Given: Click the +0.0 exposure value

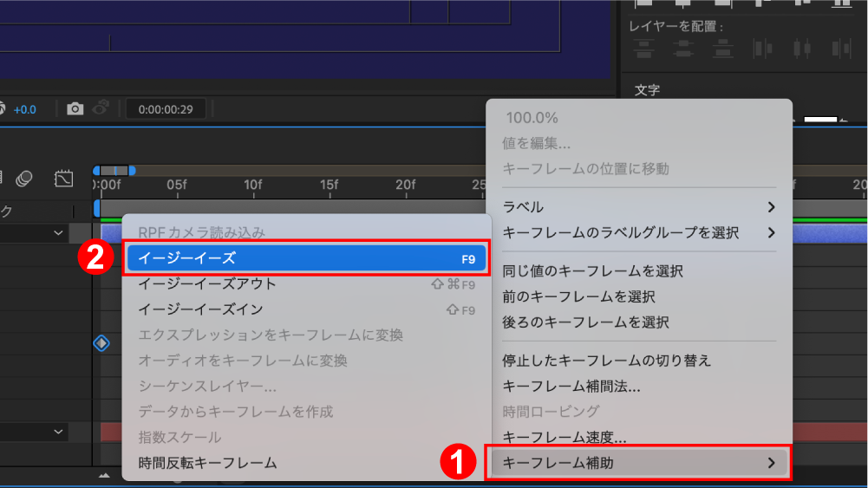Looking at the screenshot, I should pyautogui.click(x=24, y=109).
